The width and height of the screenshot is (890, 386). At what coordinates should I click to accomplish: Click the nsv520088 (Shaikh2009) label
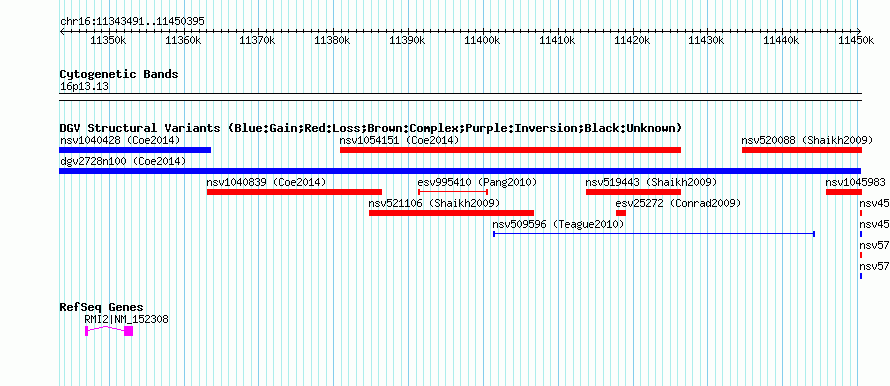pyautogui.click(x=807, y=140)
